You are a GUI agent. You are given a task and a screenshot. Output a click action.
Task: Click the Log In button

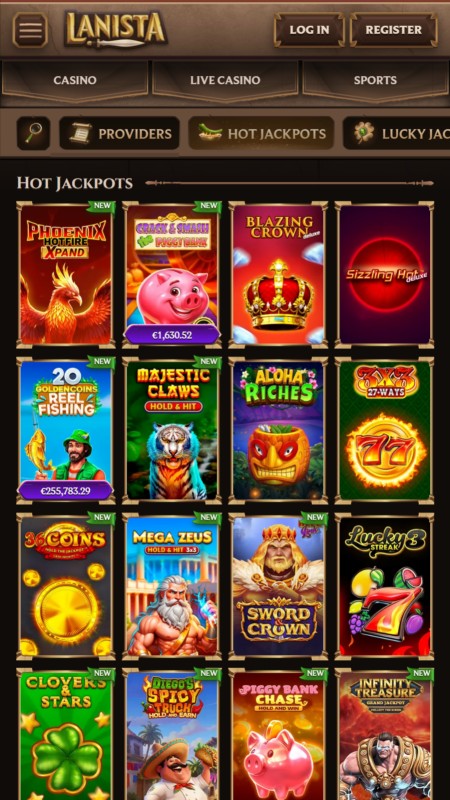pyautogui.click(x=309, y=30)
